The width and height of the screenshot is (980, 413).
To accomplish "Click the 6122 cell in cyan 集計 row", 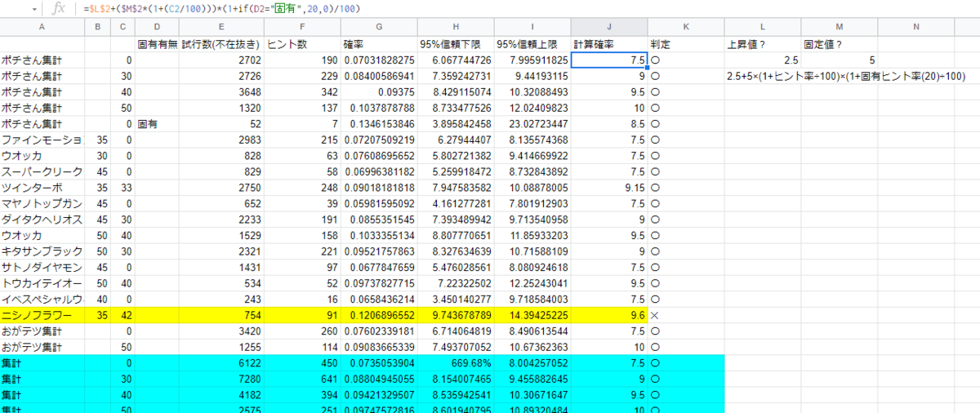I will [221, 362].
